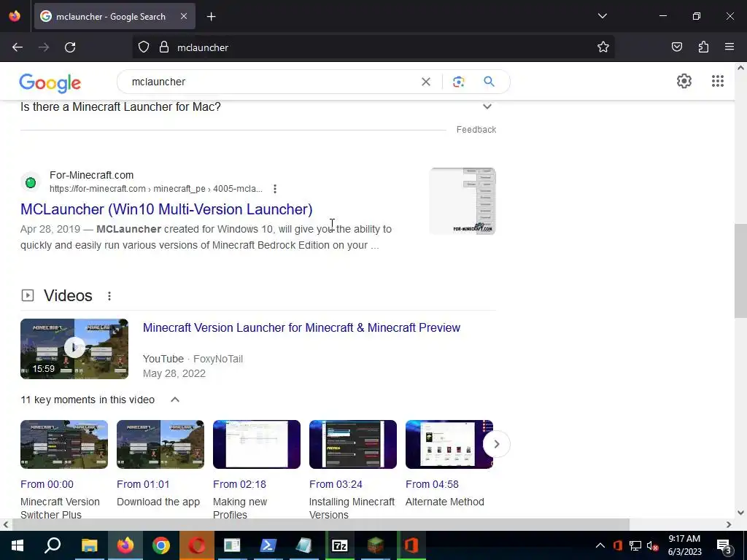747x560 pixels.
Task: Go to the Google homepage logo
Action: 50,83
